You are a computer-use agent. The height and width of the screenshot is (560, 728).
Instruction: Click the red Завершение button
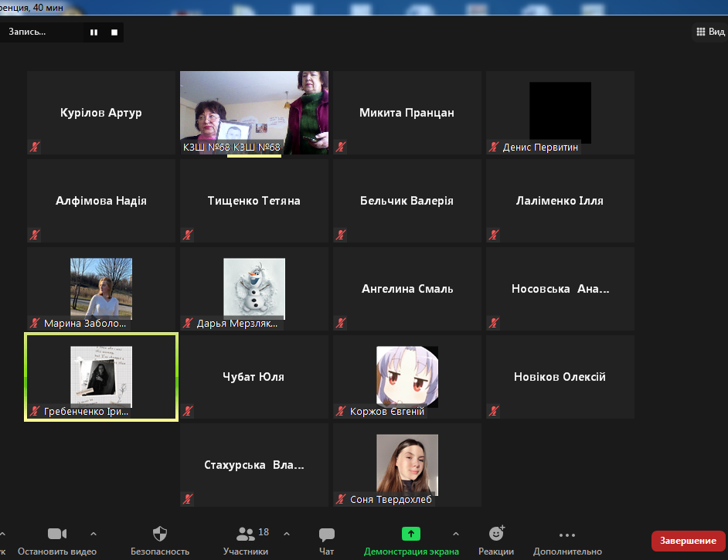click(x=688, y=541)
